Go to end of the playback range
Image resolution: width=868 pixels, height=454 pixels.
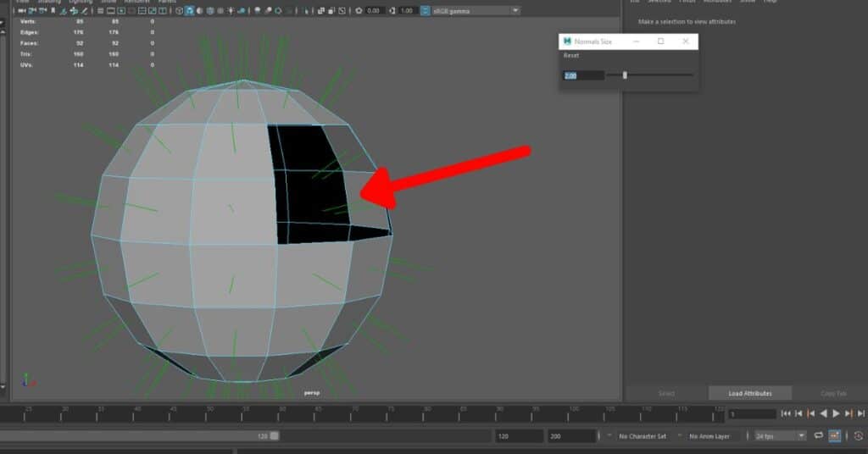pyautogui.click(x=860, y=413)
